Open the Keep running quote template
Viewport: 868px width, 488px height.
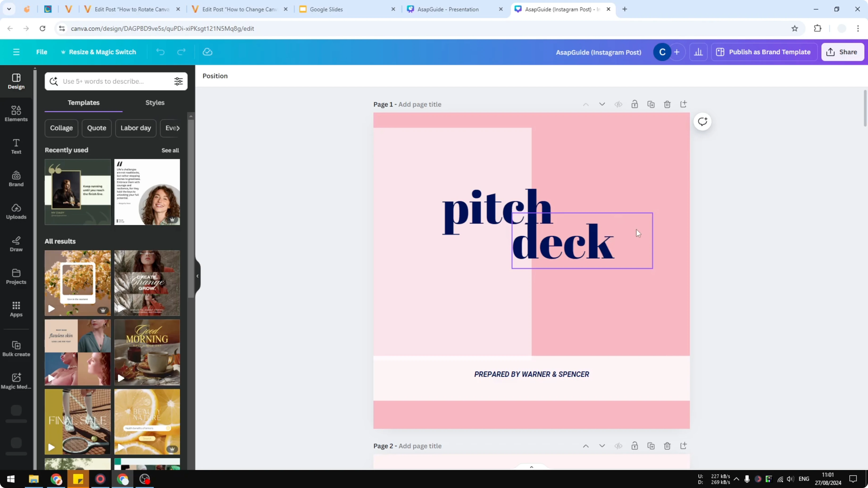coord(78,192)
